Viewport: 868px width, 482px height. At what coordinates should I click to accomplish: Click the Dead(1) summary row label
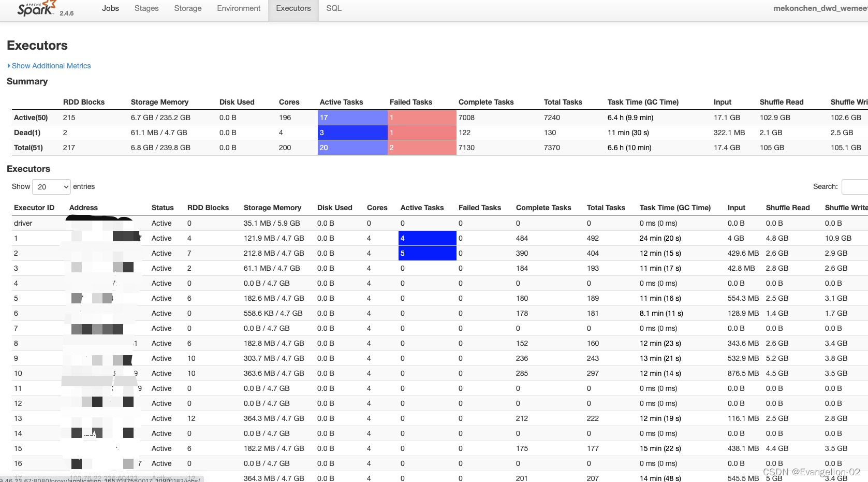coord(27,133)
